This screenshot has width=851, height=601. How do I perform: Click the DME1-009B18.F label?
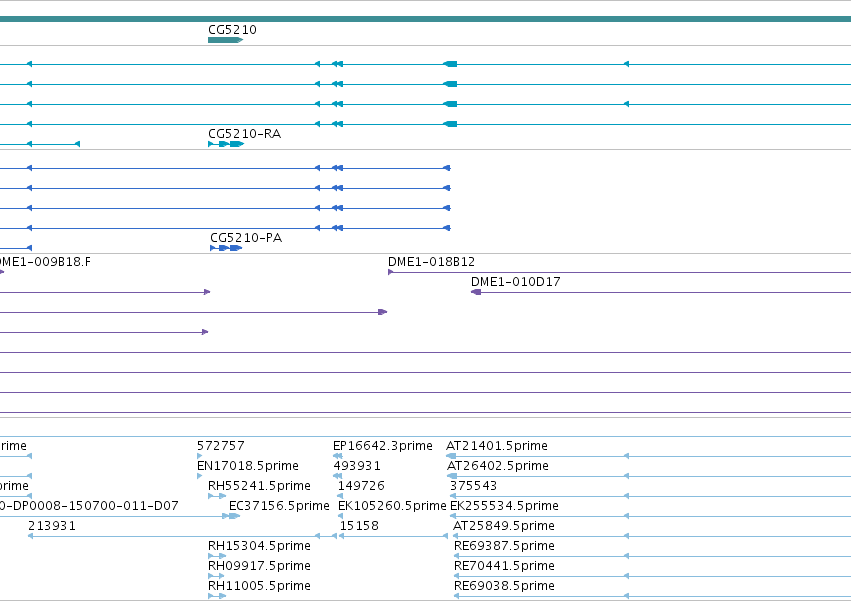coord(45,262)
